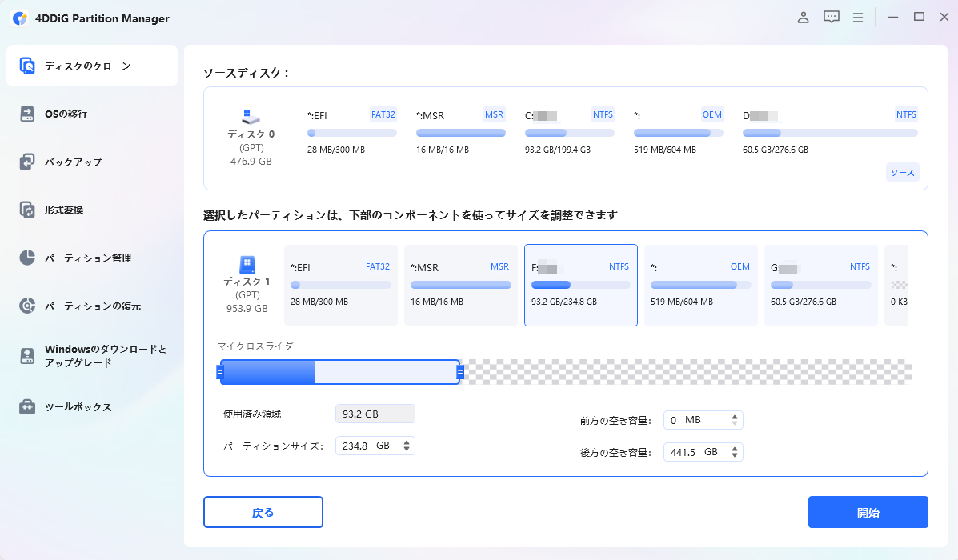Click the パーティションサイズ spinner arrows
This screenshot has height=560, width=958.
(x=407, y=446)
